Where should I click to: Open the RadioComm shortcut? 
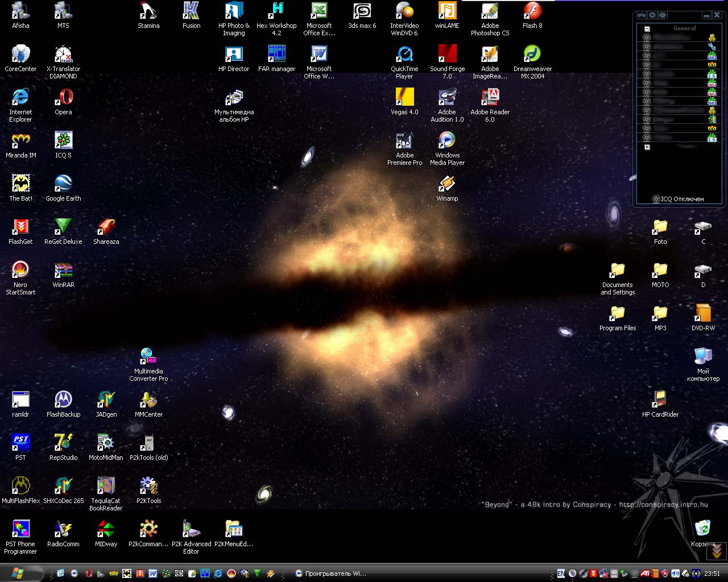click(x=63, y=534)
